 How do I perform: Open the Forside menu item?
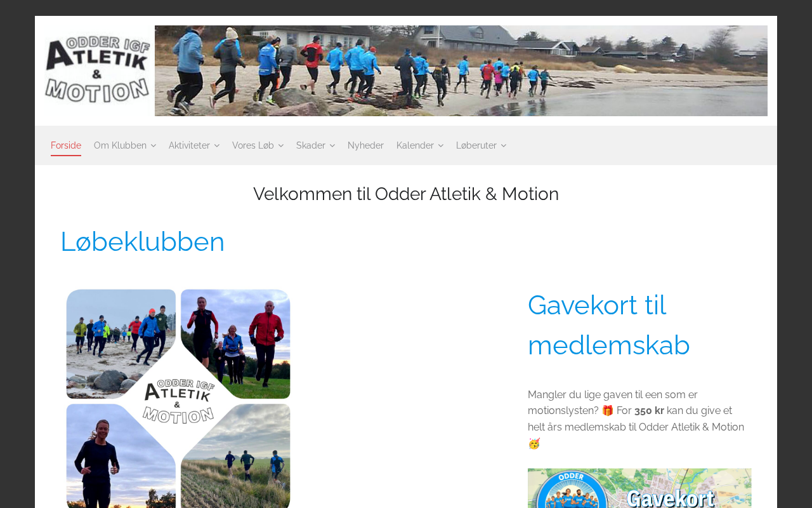(66, 145)
